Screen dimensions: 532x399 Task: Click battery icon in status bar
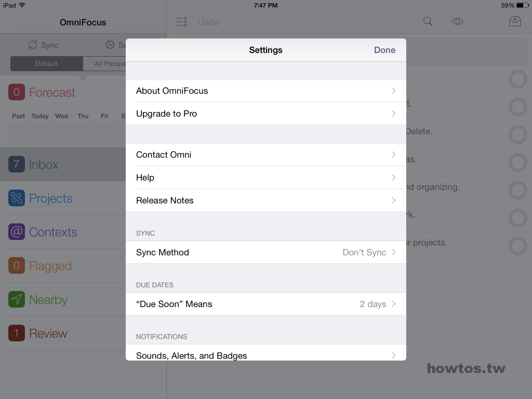523,5
